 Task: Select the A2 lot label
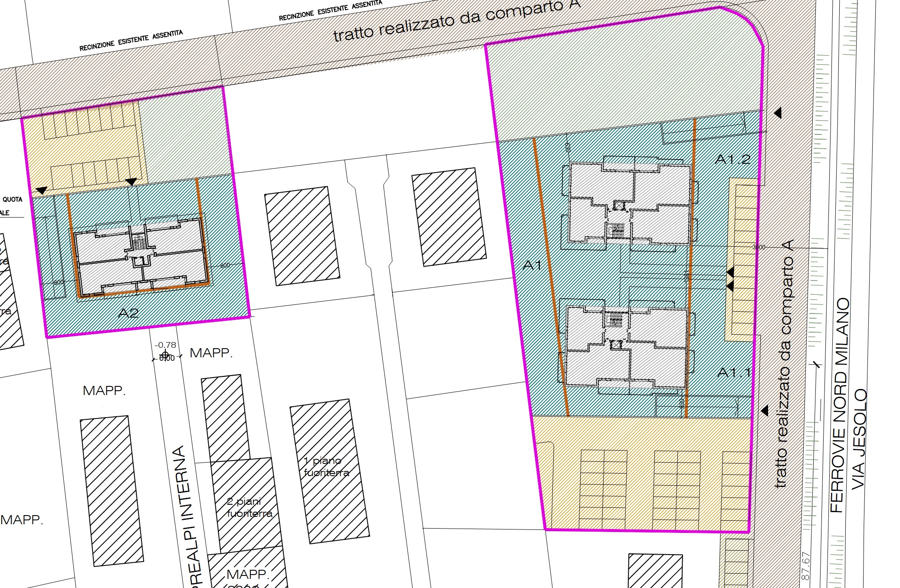click(128, 313)
